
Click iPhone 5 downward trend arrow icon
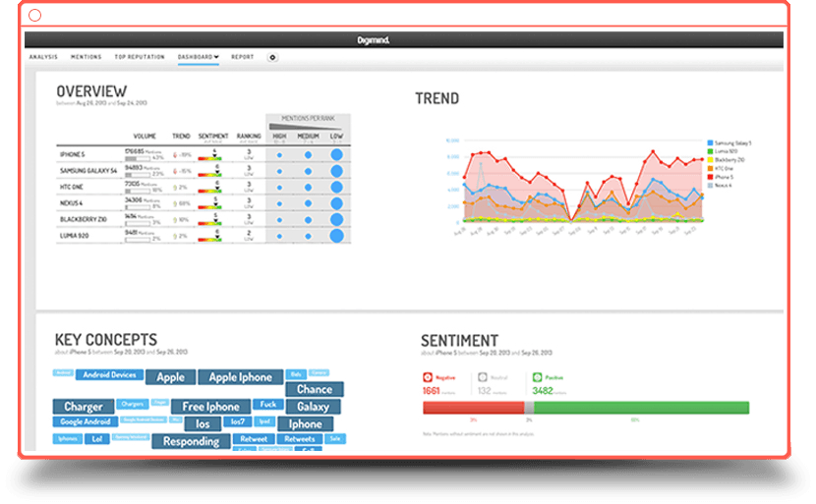click(175, 155)
